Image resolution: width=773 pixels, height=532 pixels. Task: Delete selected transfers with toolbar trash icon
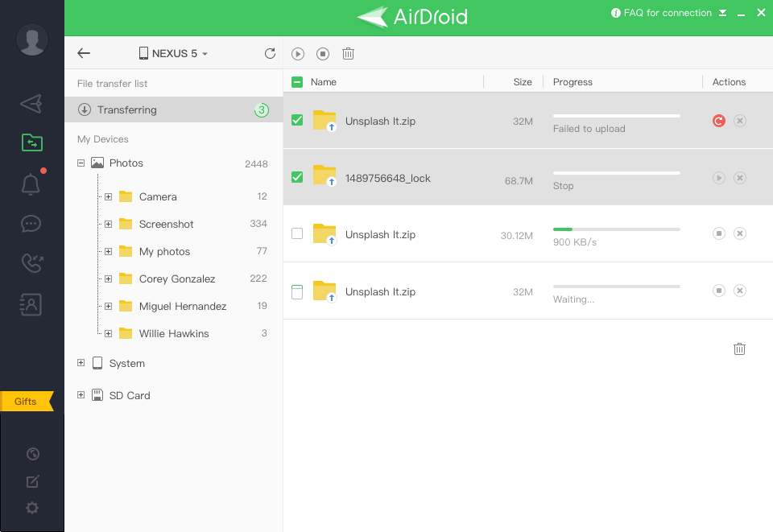(348, 54)
